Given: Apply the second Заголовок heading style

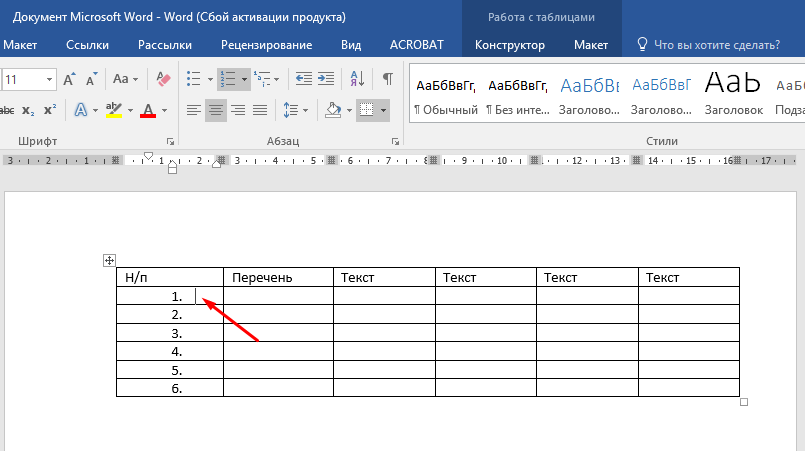Looking at the screenshot, I should point(661,94).
